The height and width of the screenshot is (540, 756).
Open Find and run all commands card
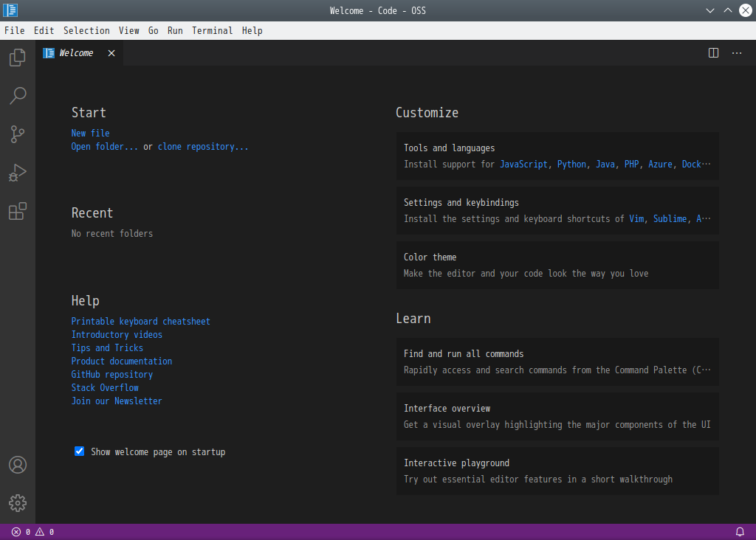pos(557,361)
